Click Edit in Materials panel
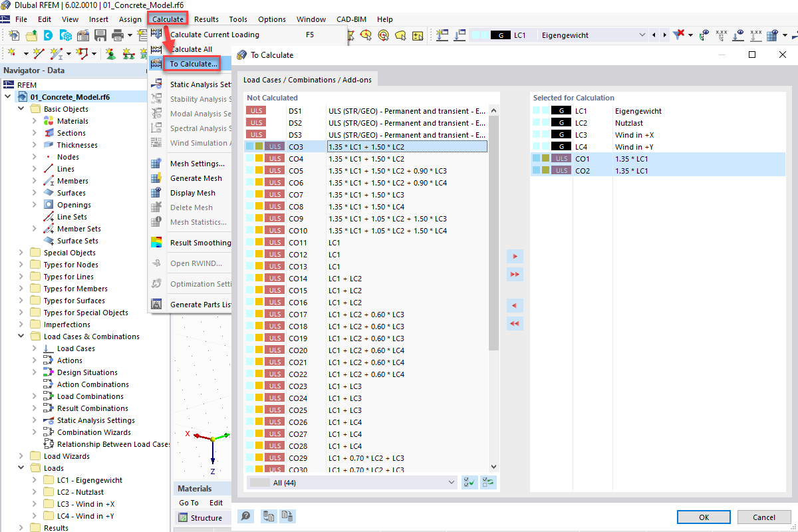The height and width of the screenshot is (532, 798). [216, 503]
